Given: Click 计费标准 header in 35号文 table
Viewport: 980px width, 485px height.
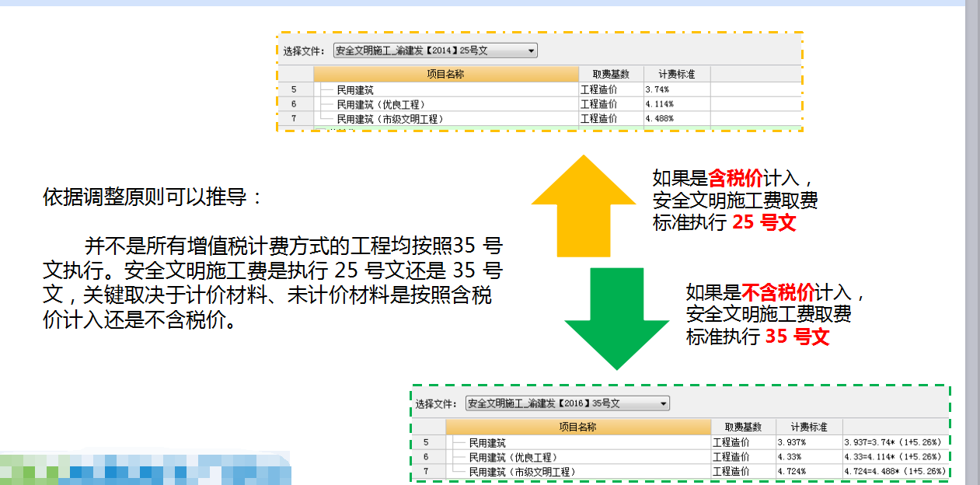Looking at the screenshot, I should pos(808,427).
